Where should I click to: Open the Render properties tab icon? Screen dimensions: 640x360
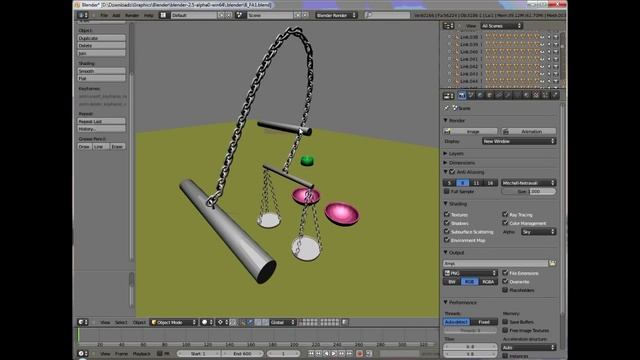(462, 96)
